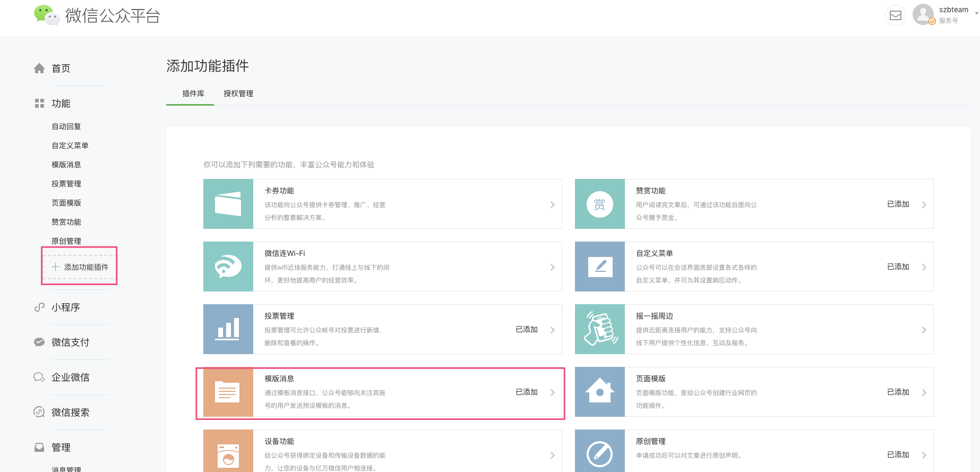Expand 页面模版 card chevron
The width and height of the screenshot is (980, 472).
point(924,392)
